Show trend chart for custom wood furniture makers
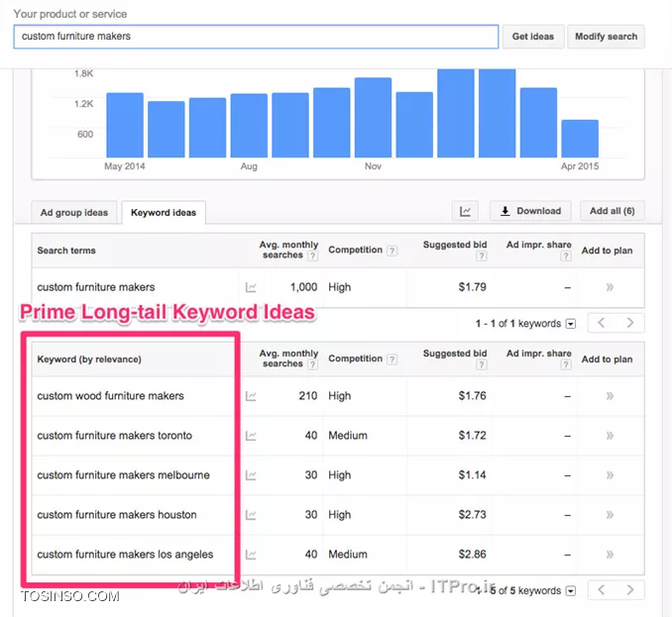The width and height of the screenshot is (672, 617). [x=251, y=396]
